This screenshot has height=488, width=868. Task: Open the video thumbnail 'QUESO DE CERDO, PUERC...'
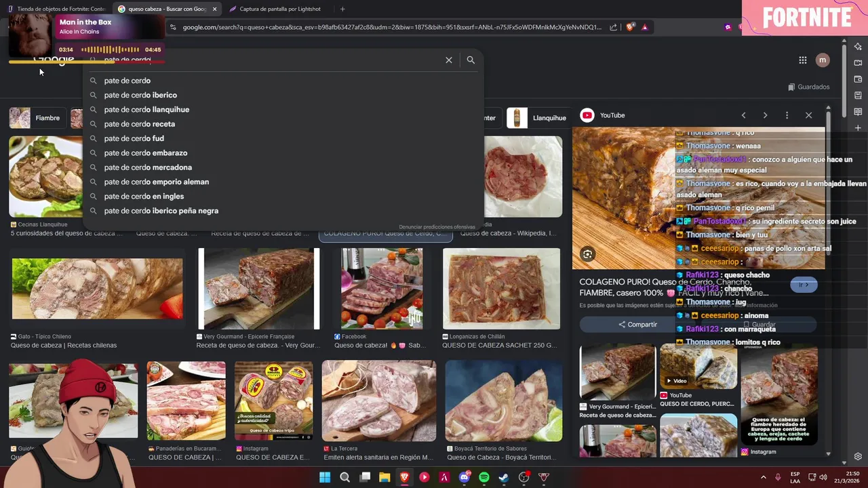tap(698, 366)
